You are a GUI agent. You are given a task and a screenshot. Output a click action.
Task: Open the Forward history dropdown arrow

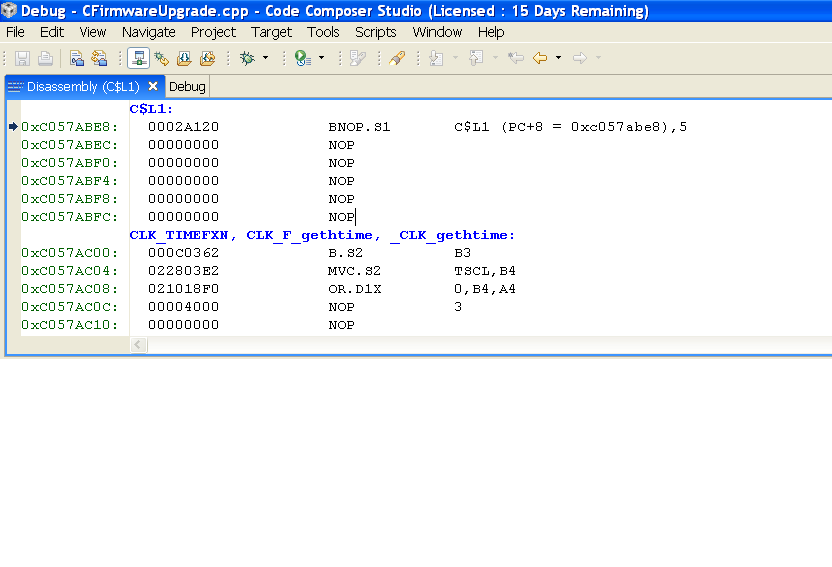[599, 58]
